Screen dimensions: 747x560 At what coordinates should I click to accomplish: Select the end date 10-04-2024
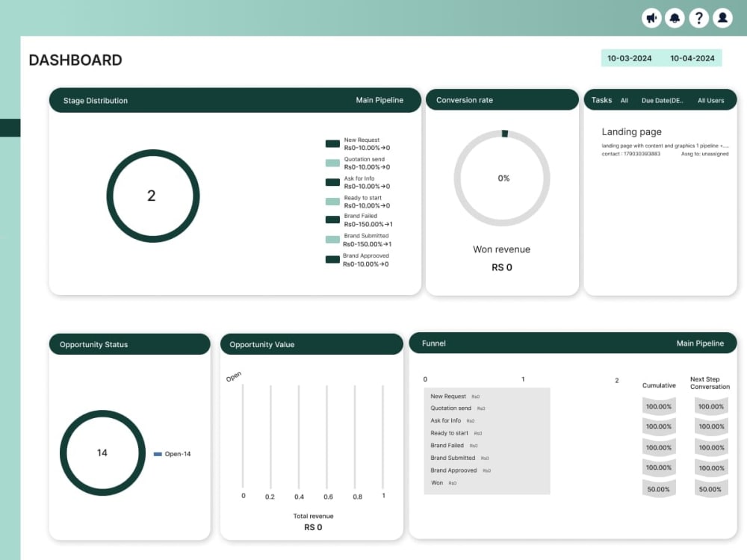pos(692,58)
